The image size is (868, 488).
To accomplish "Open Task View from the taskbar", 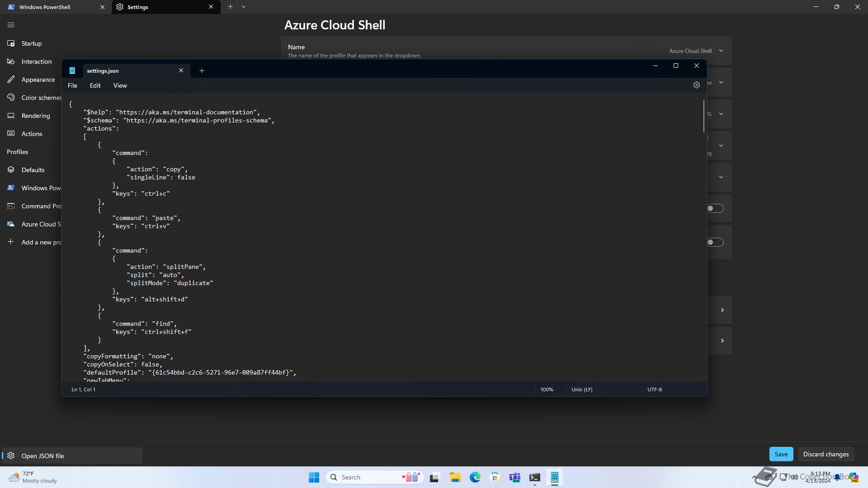I will tap(434, 477).
